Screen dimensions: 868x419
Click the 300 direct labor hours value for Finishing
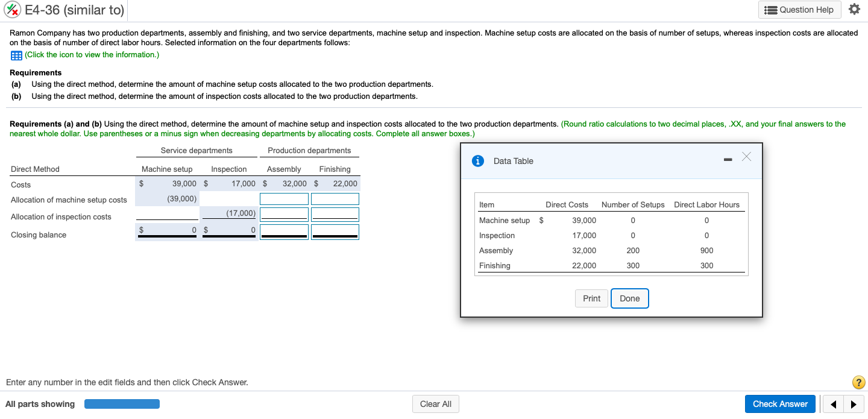coord(706,265)
